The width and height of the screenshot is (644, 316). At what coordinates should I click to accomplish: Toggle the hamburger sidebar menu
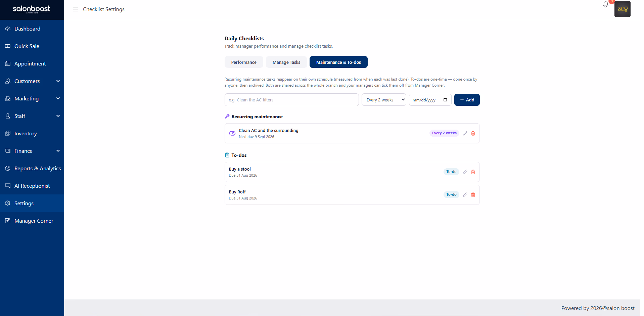76,9
